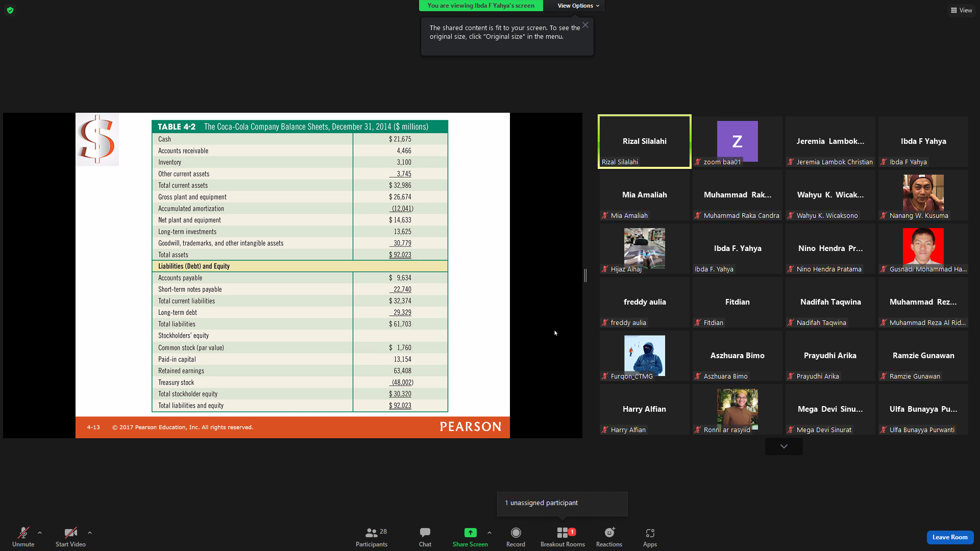Image resolution: width=980 pixels, height=551 pixels.
Task: Open the Reactions menu
Action: click(609, 537)
